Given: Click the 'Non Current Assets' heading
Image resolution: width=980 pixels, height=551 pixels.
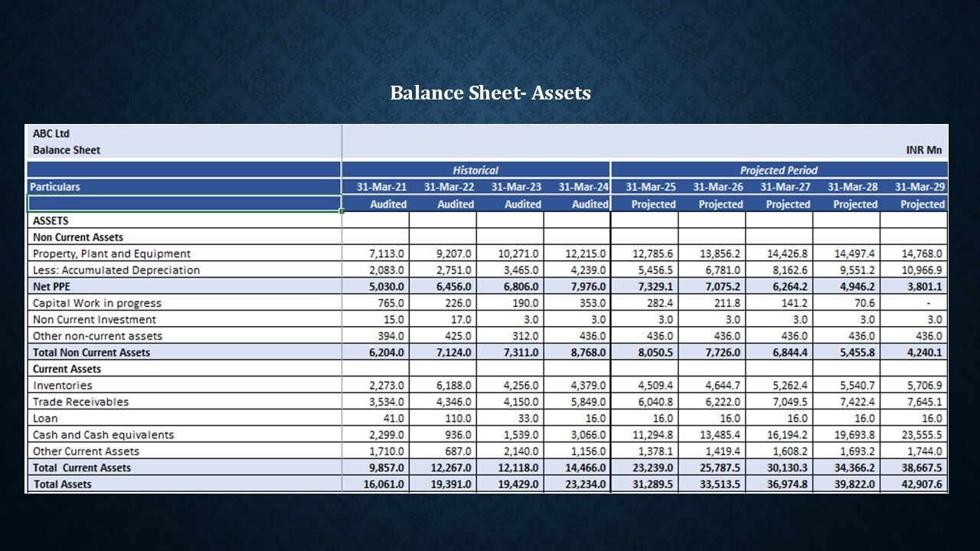Looking at the screenshot, I should click(78, 237).
